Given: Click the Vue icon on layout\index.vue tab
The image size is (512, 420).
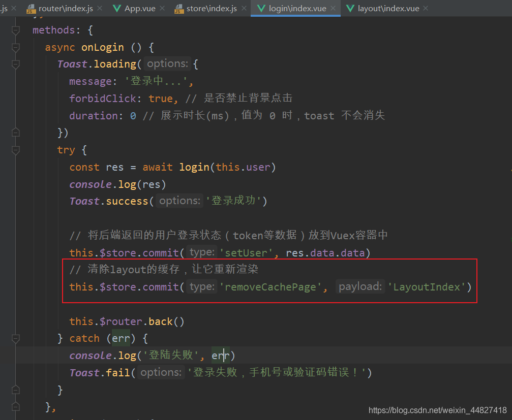Looking at the screenshot, I should [x=350, y=9].
